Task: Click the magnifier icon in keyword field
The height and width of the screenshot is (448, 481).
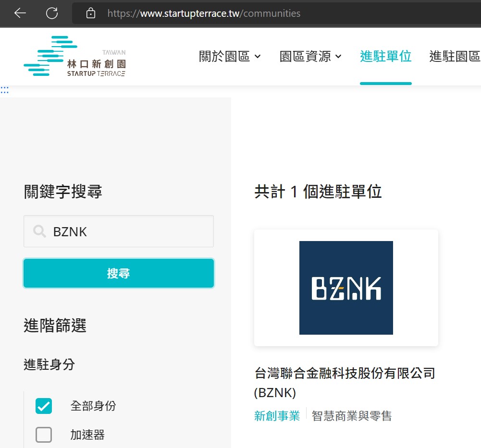Action: coord(39,231)
